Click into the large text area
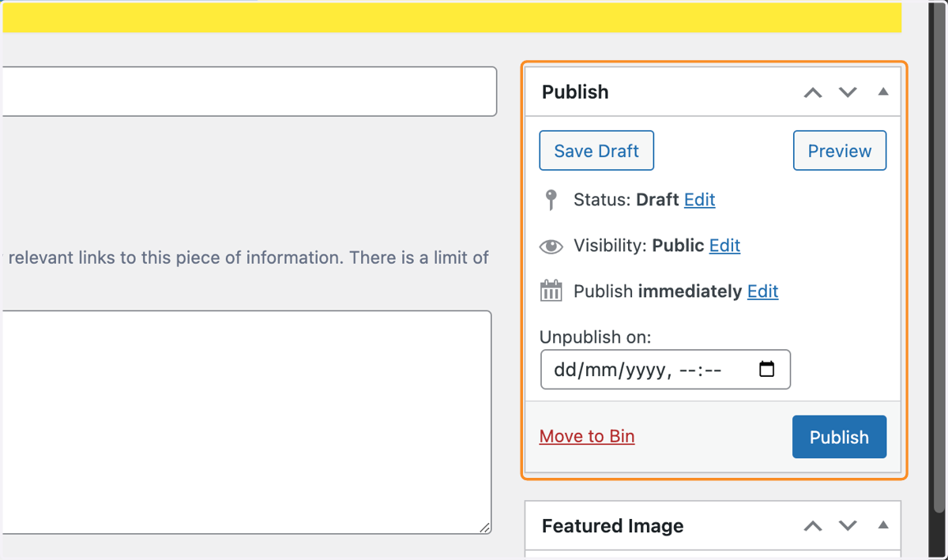Viewport: 948px width, 560px height. pyautogui.click(x=246, y=423)
